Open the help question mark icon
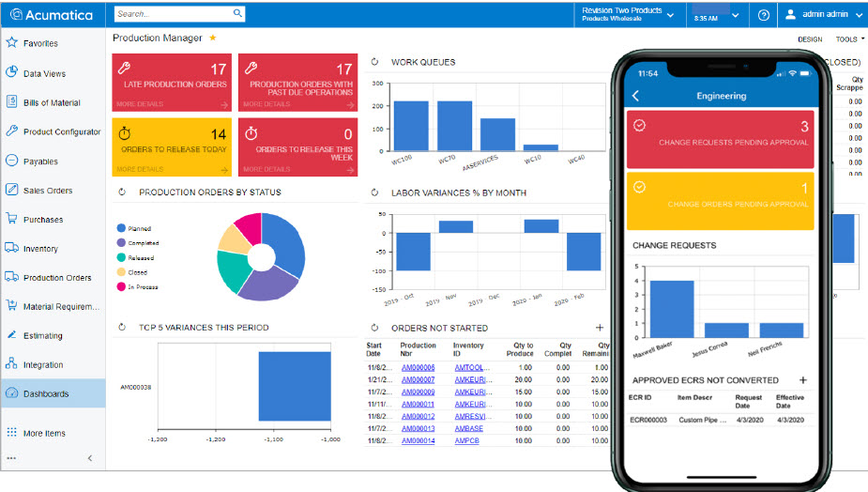This screenshot has height=492, width=868. (764, 15)
